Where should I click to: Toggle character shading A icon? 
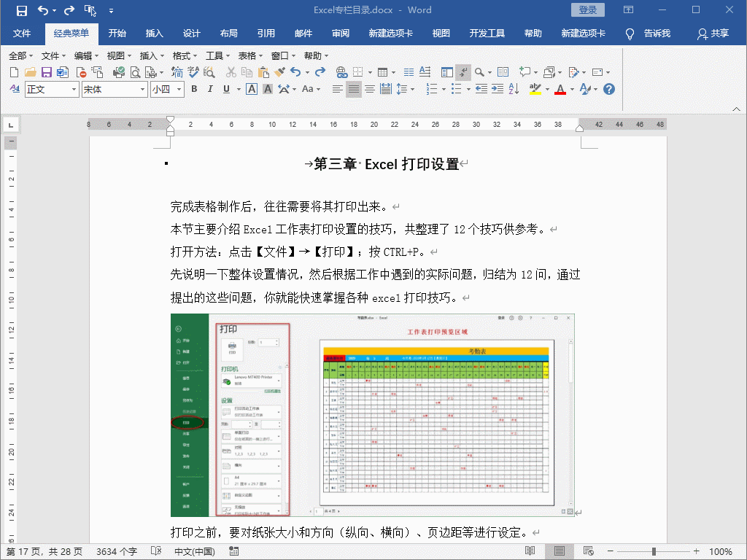pyautogui.click(x=268, y=89)
